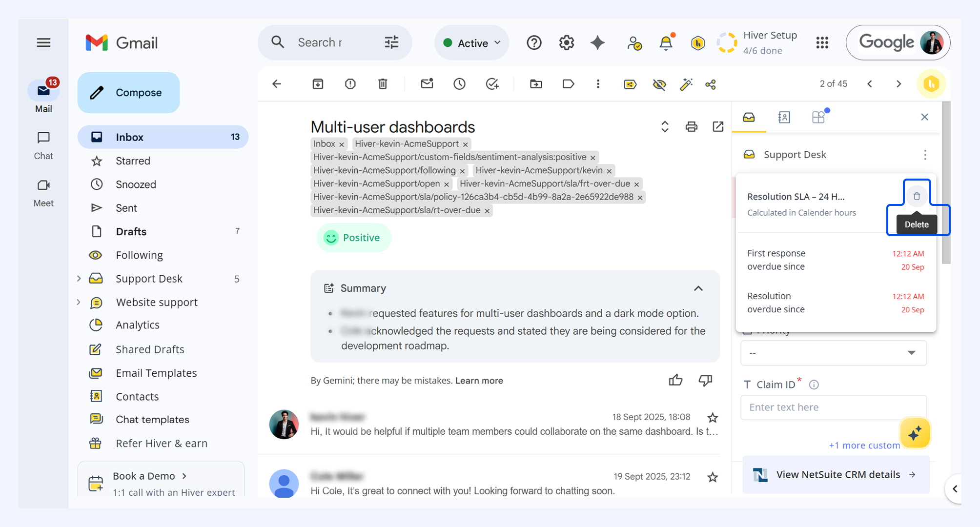Delete the Resolution SLA policy
Screen dimensions: 980x527
[917, 196]
